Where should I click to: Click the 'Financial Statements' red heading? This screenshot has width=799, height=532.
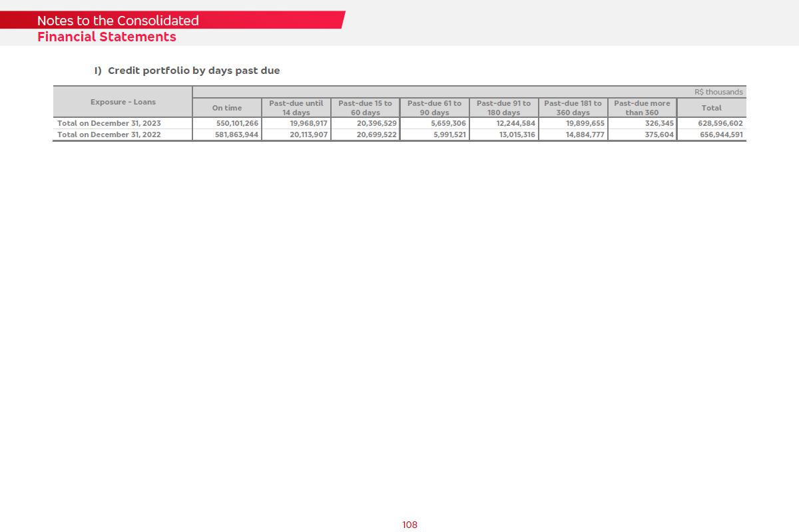tap(107, 37)
